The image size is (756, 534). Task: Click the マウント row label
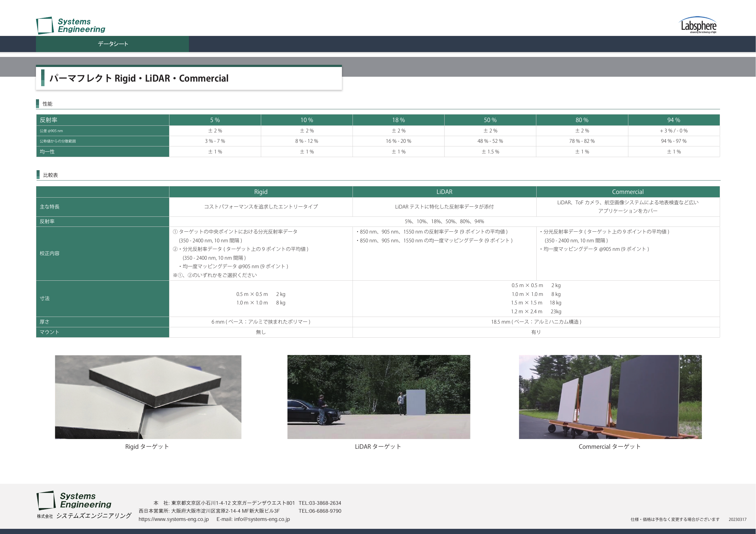(x=49, y=332)
